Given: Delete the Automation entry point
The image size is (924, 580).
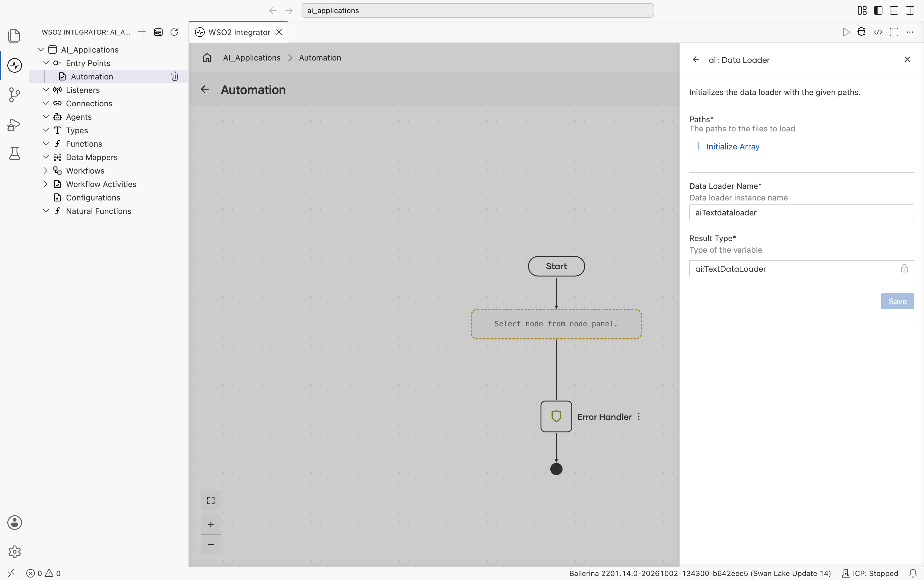Looking at the screenshot, I should pyautogui.click(x=175, y=76).
